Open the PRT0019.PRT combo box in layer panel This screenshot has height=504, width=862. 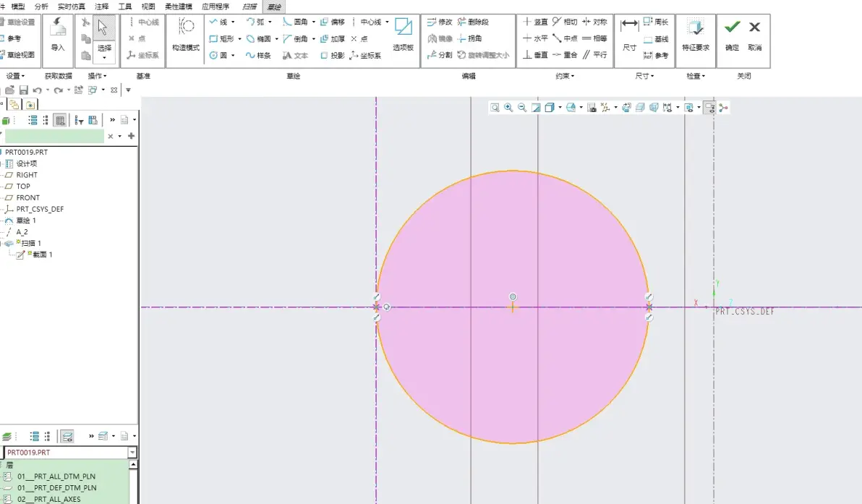(x=70, y=453)
